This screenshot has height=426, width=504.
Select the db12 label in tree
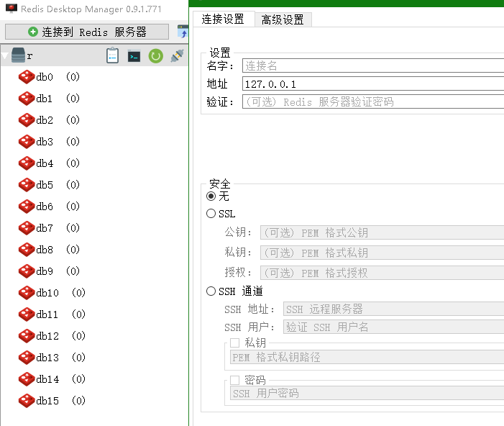[47, 335]
